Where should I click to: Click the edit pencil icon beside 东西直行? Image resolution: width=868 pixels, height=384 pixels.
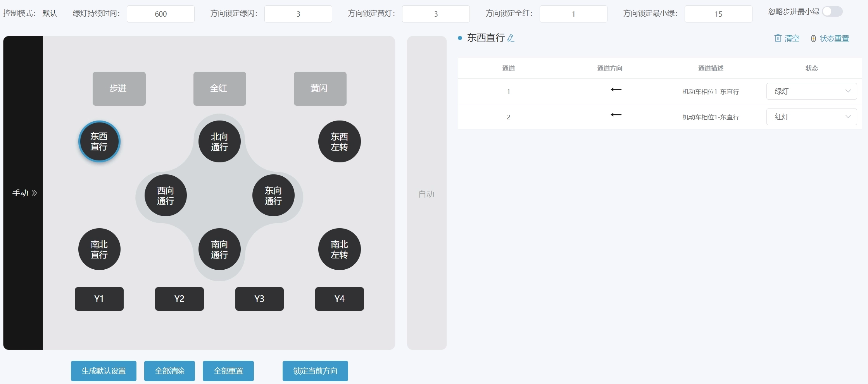point(511,38)
